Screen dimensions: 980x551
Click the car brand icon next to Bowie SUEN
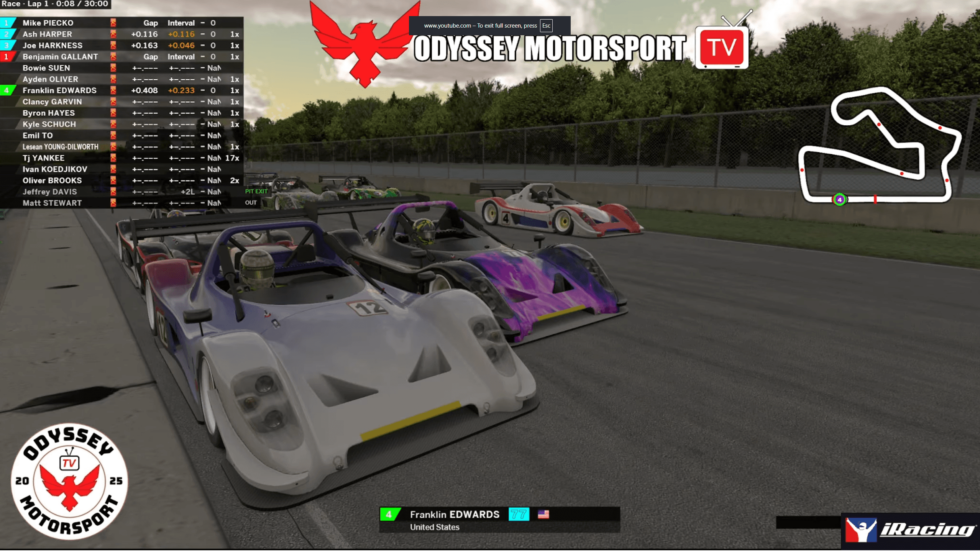[x=113, y=68]
